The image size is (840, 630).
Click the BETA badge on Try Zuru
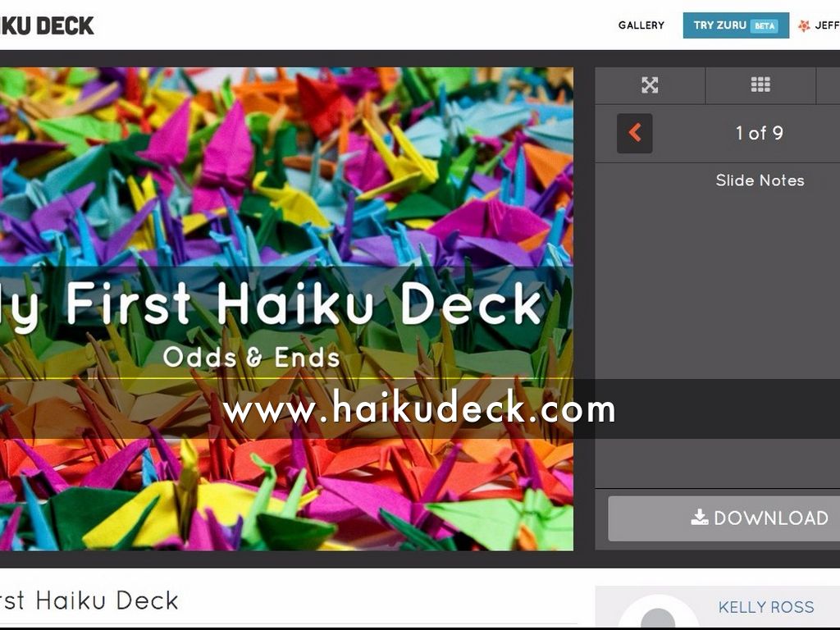(765, 25)
